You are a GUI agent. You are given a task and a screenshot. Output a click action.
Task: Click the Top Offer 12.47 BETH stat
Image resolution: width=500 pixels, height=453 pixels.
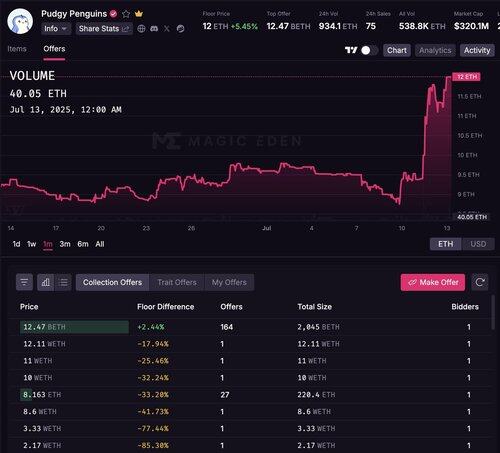click(x=288, y=21)
